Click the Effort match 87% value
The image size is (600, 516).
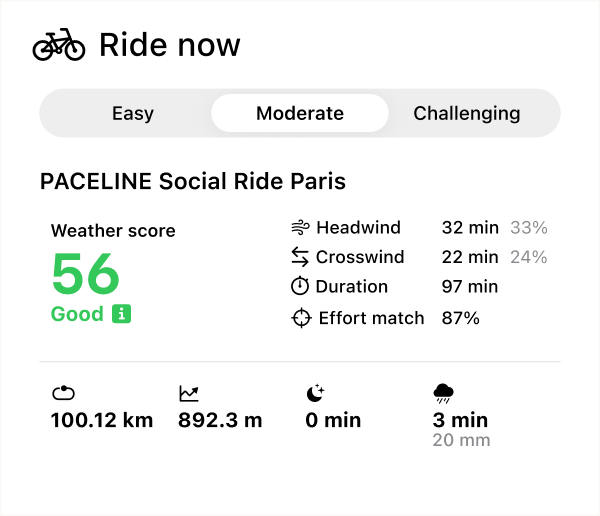[x=461, y=318]
